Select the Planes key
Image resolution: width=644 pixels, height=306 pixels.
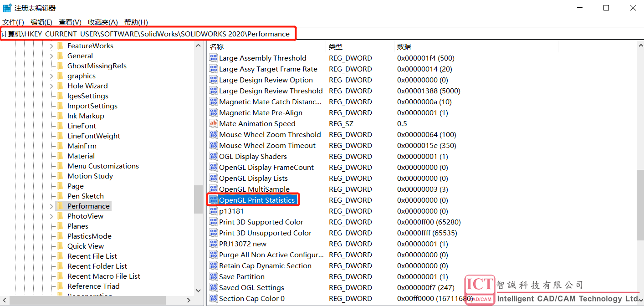[x=78, y=226]
